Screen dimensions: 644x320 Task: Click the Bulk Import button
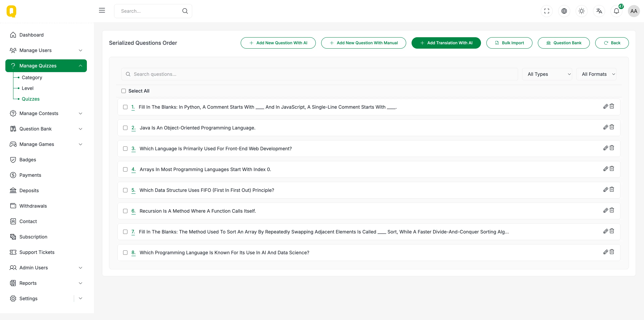pos(509,43)
